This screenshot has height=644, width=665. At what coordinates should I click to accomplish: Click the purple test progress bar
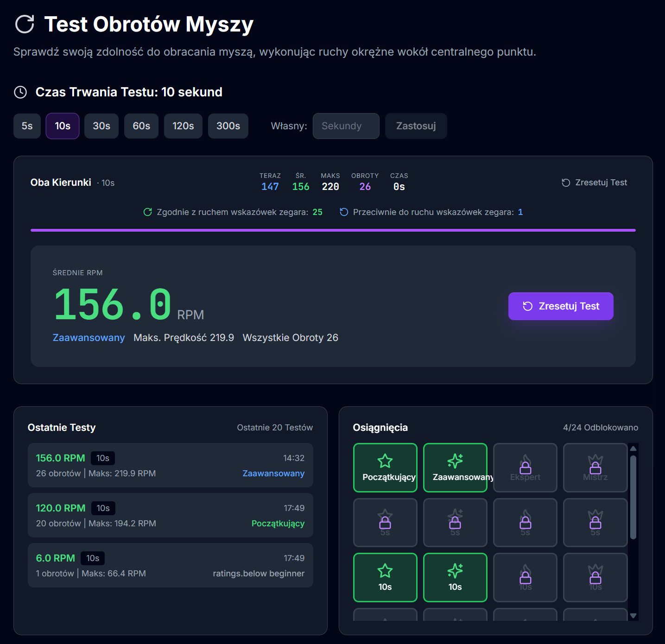(333, 230)
